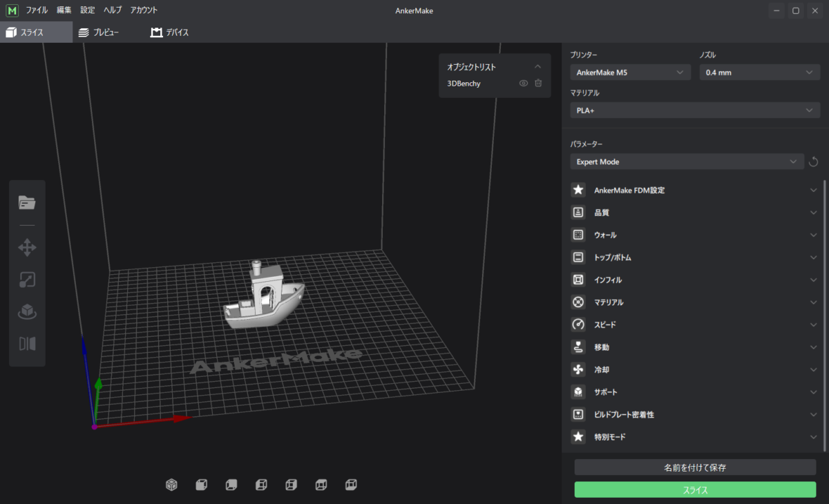The image size is (829, 504).
Task: Click the 品質 settings category icon
Action: pos(578,213)
